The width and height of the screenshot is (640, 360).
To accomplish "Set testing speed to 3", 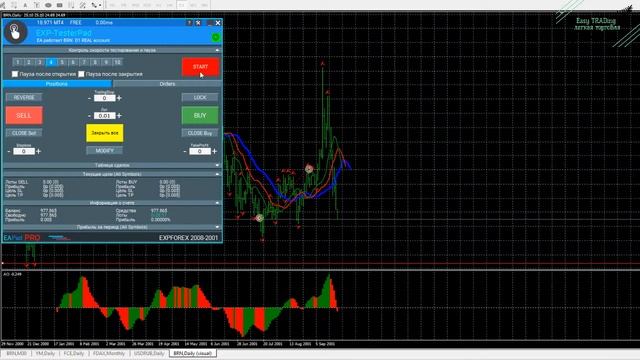I will (x=40, y=62).
